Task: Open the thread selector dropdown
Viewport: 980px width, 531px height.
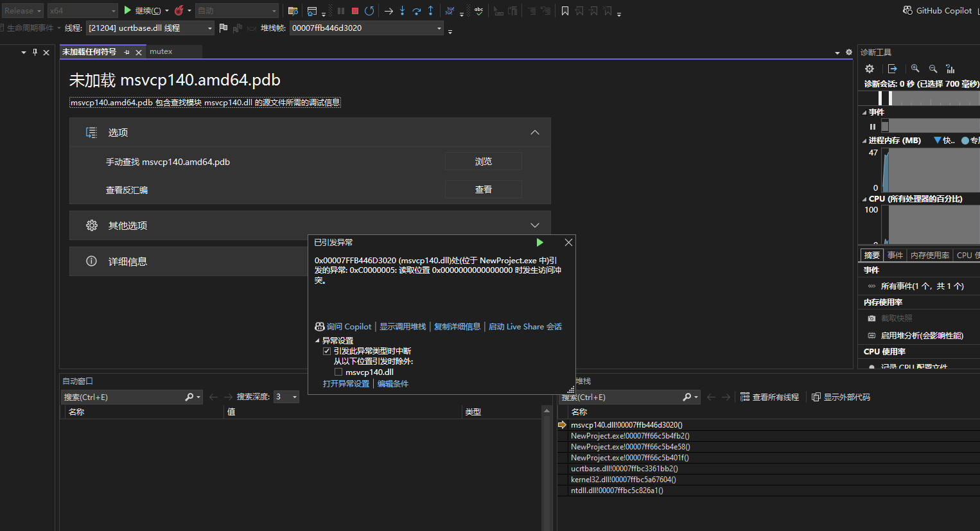Action: (150, 28)
